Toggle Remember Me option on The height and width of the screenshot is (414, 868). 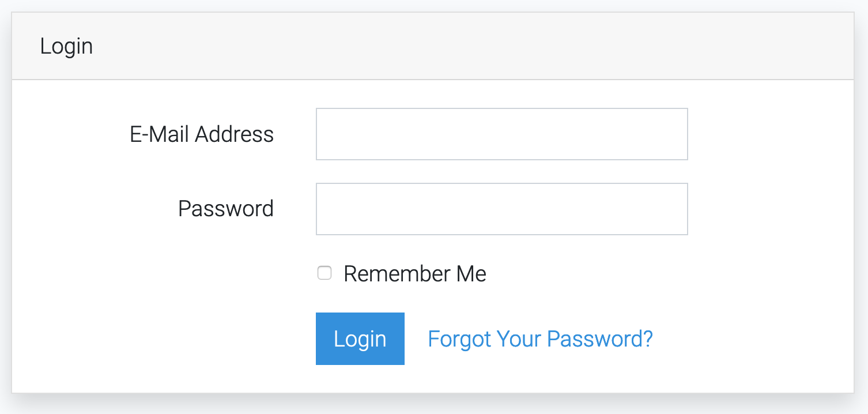pos(324,273)
